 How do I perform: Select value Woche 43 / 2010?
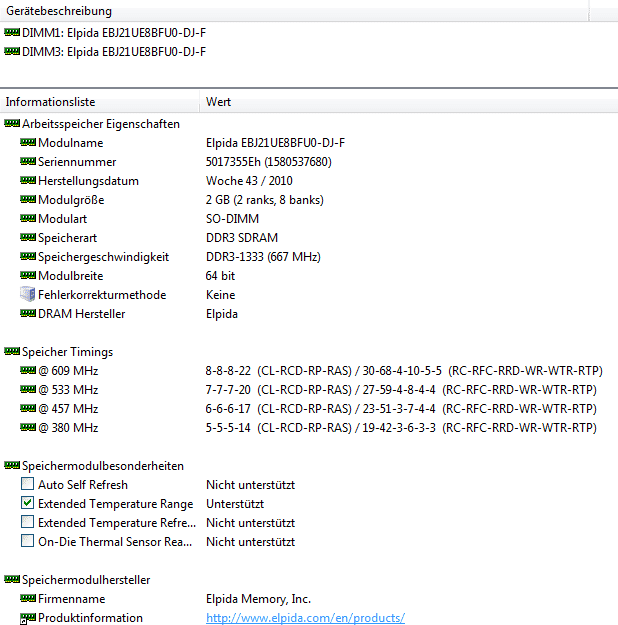point(249,181)
